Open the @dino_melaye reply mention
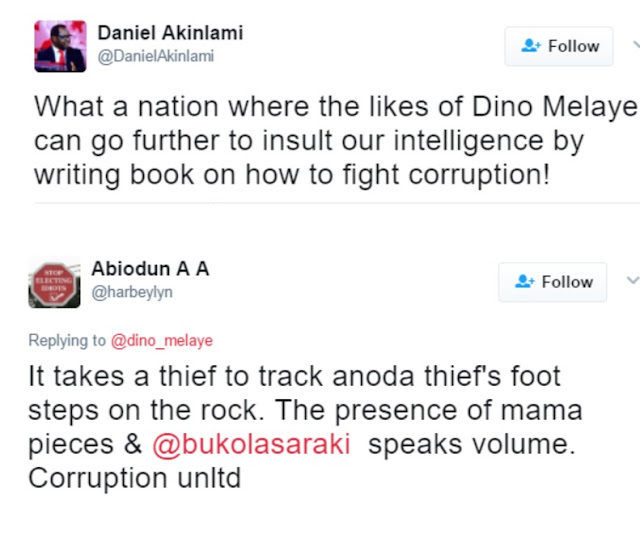Viewport: 640px width, 539px height. tap(161, 340)
